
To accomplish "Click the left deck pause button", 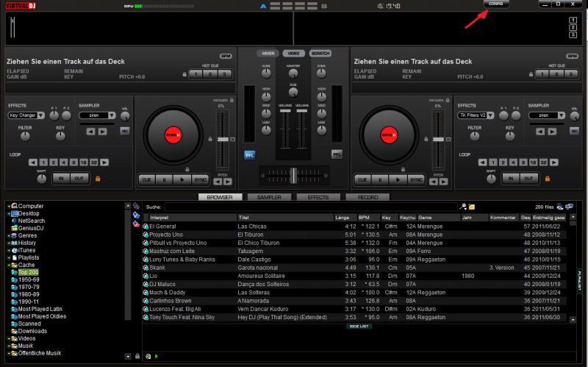I will (164, 179).
